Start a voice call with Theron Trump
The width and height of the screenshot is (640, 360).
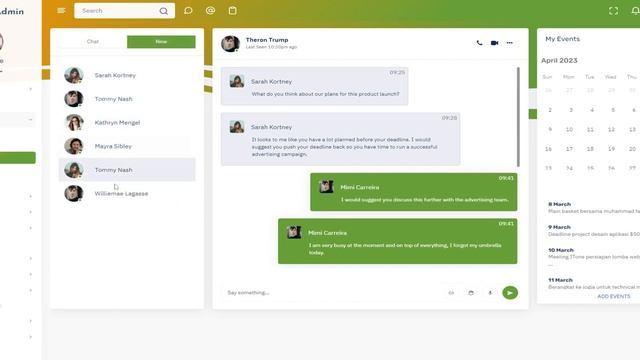tap(479, 43)
